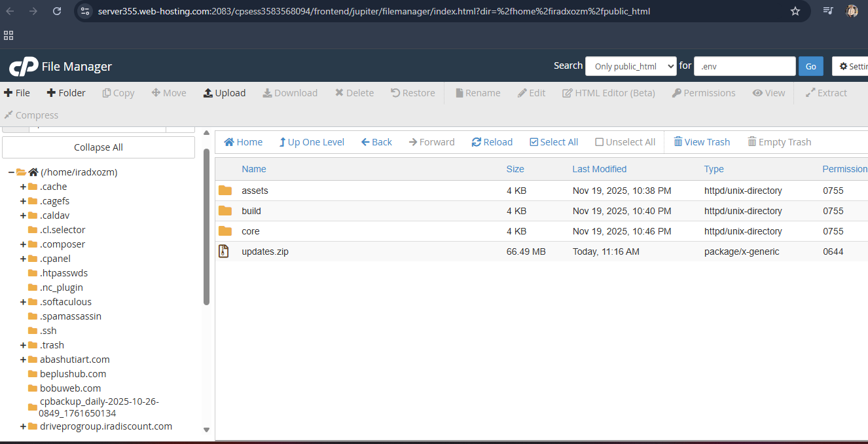Sort files by Size column

pyautogui.click(x=515, y=169)
